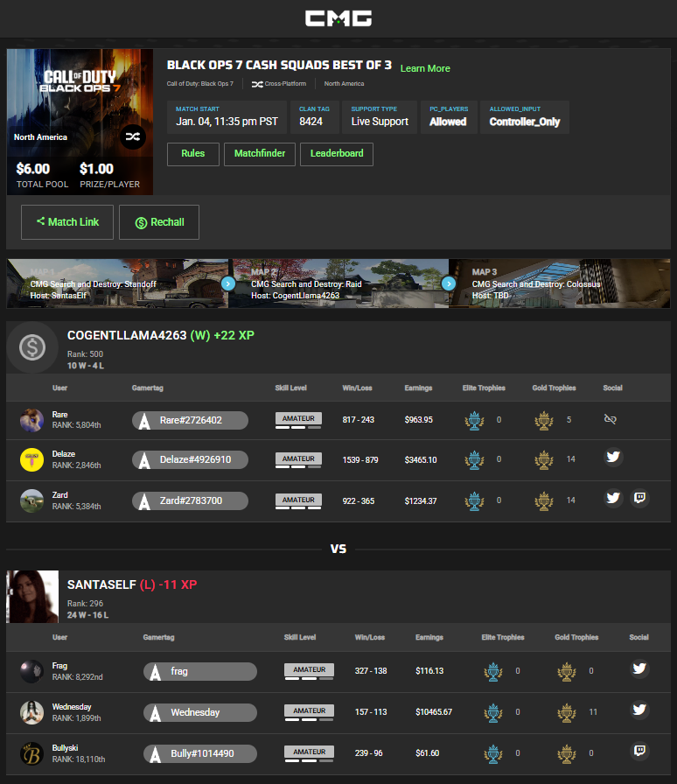677x784 pixels.
Task: Open the Matchfinder button
Action: 260,153
